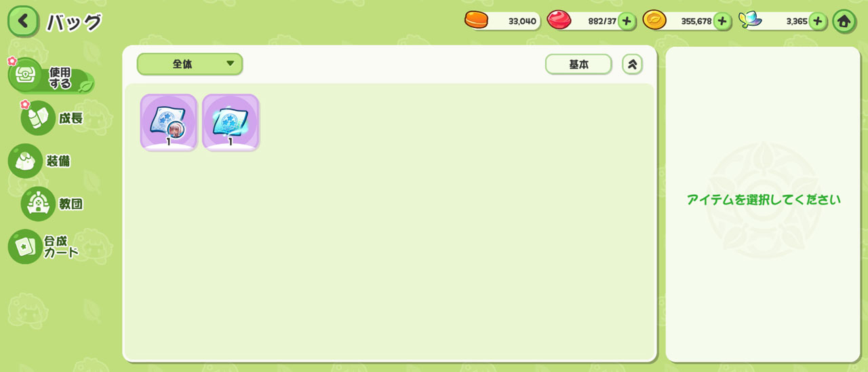Add red candy stamina with plus button
Screen dimensions: 868x372
[626, 21]
